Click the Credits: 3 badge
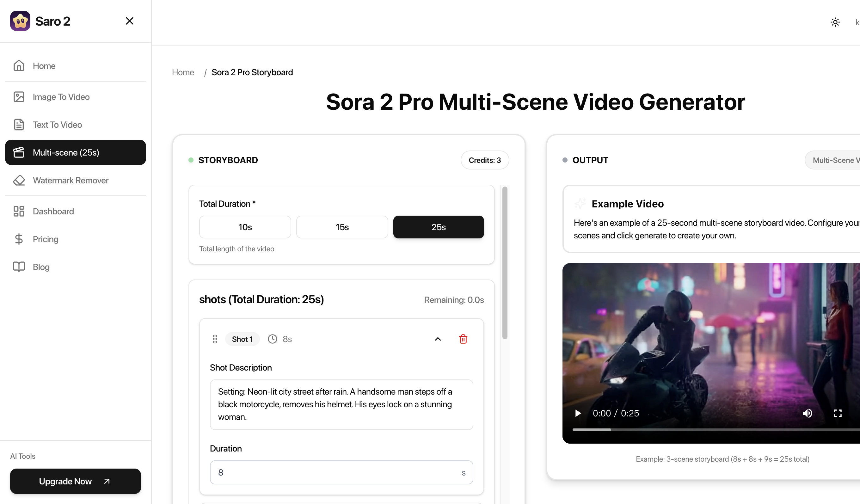 (x=485, y=160)
